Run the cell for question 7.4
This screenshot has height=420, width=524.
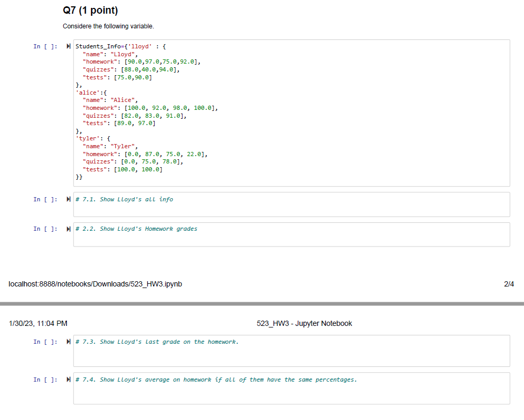click(x=68, y=380)
